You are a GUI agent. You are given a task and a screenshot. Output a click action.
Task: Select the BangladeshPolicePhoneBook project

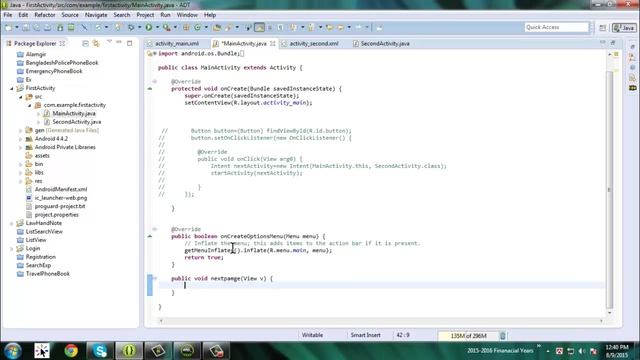(62, 63)
